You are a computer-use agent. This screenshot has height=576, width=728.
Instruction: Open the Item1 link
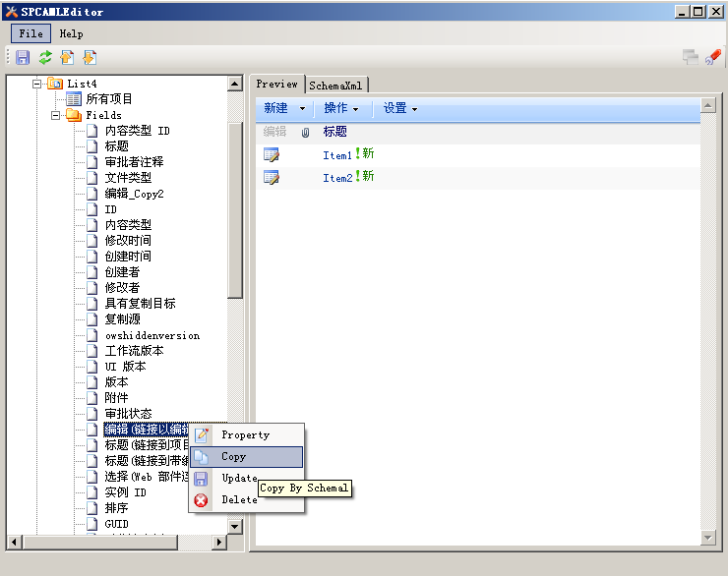(x=337, y=155)
